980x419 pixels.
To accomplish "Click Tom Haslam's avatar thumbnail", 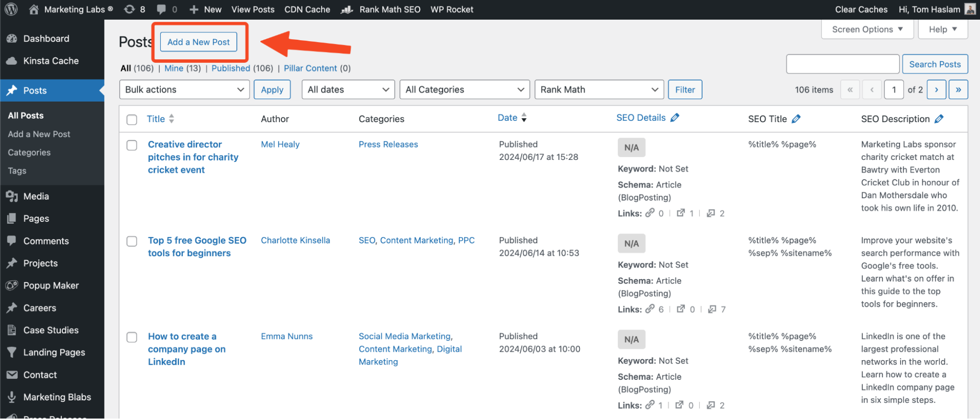I will (x=970, y=9).
